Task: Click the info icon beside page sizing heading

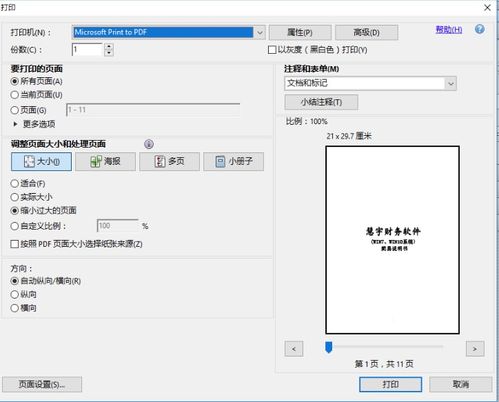Action: click(x=149, y=144)
